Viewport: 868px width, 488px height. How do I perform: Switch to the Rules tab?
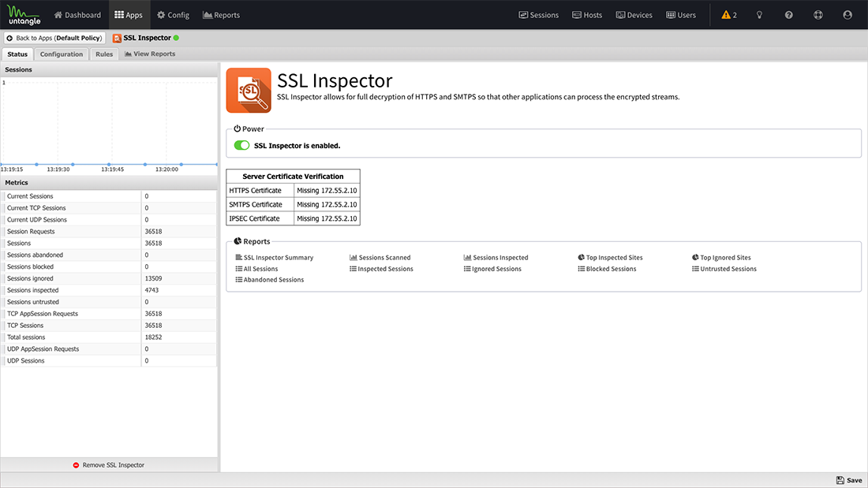tap(104, 54)
